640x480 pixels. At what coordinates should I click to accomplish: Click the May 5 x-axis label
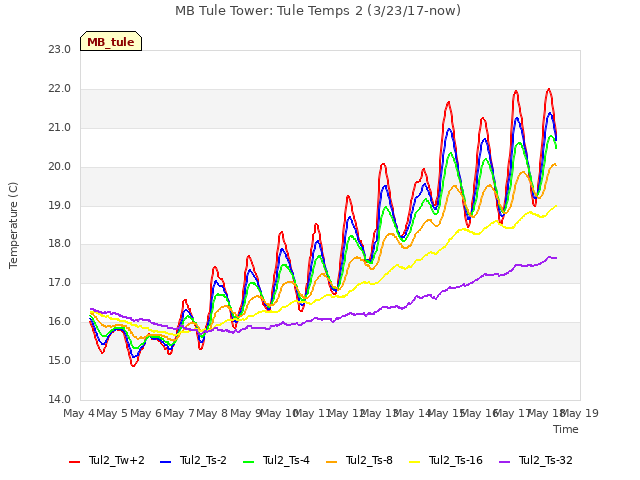111,413
